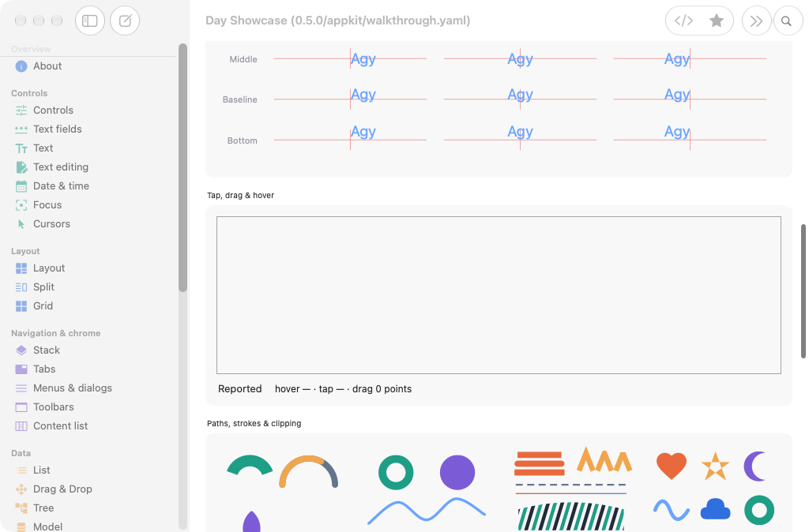Open the double-chevron overflow menu
The width and height of the screenshot is (809, 532).
756,21
